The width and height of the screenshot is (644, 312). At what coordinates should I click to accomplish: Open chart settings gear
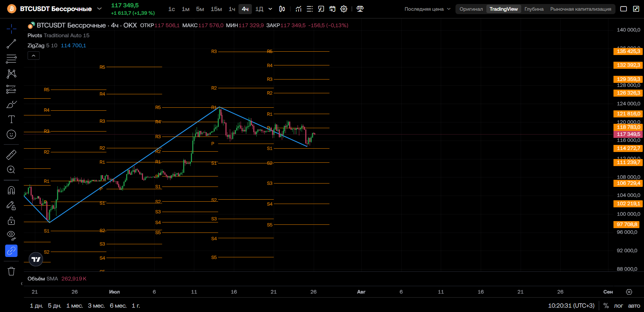point(344,9)
